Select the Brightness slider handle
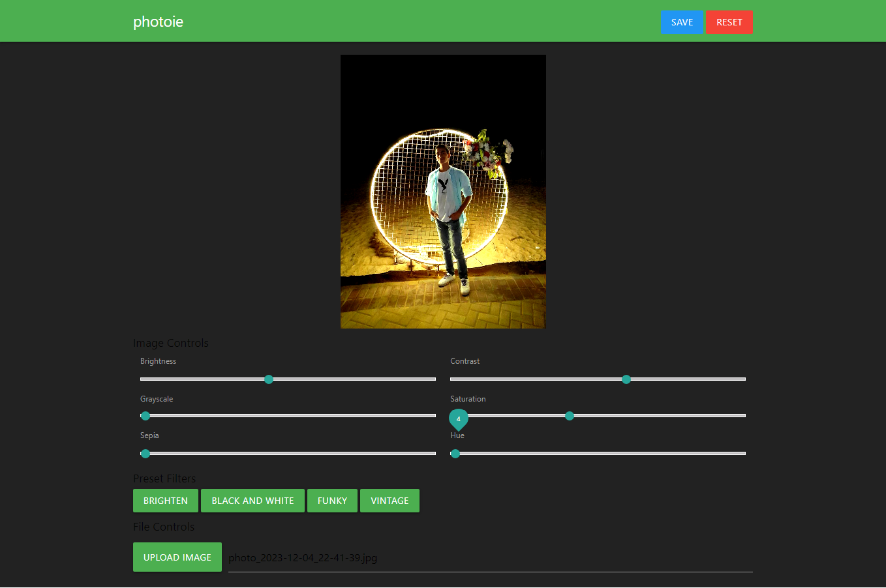Screen dimensions: 886x588 pyautogui.click(x=269, y=379)
